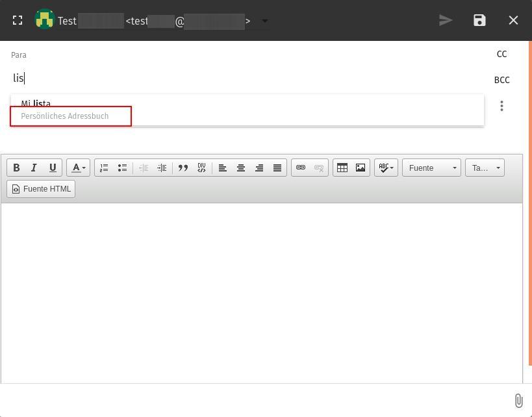Expand the sender identity dropdown arrow
The height and width of the screenshot is (417, 532).
[x=264, y=21]
